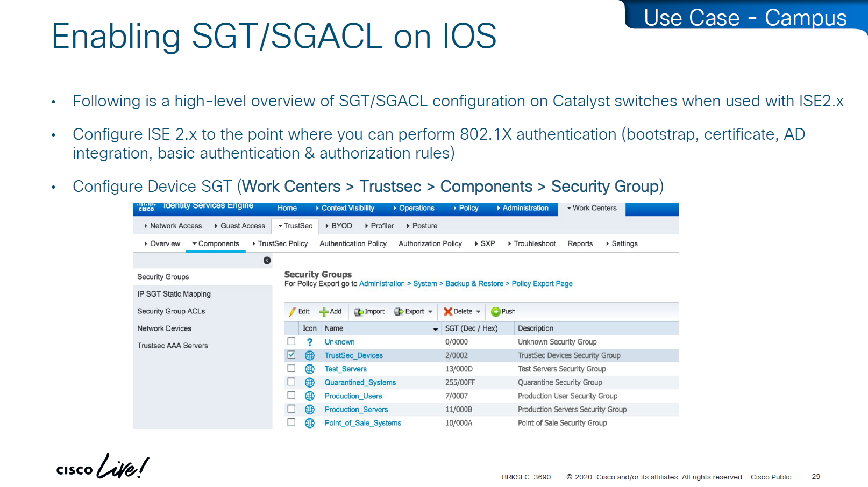This screenshot has height=487, width=868.
Task: Click the green Add plus icon
Action: pos(324,312)
